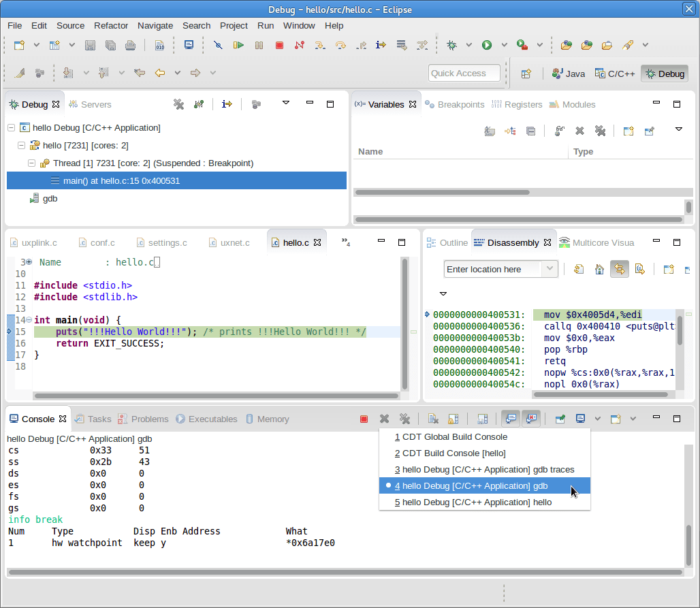Open the Refactor menu

click(110, 26)
